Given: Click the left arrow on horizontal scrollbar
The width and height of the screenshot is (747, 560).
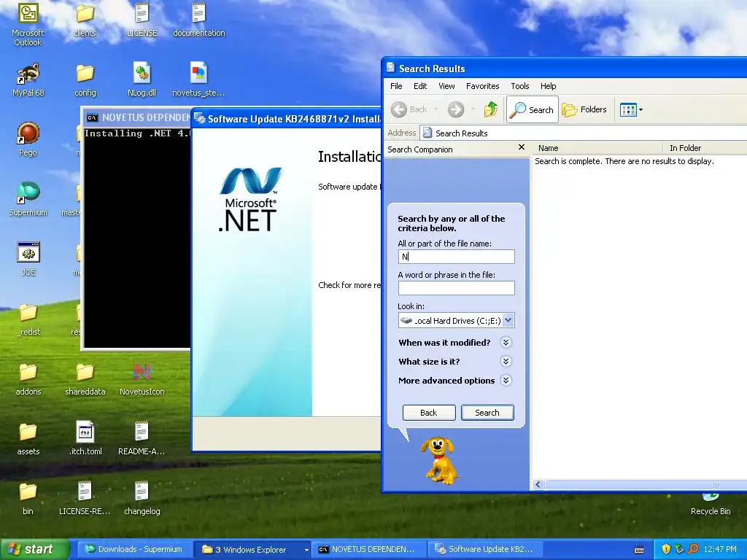Looking at the screenshot, I should point(538,485).
